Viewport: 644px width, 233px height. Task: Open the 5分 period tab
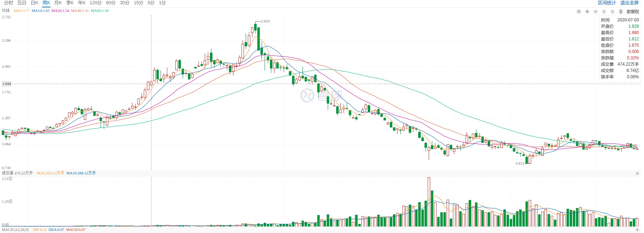click(x=151, y=3)
